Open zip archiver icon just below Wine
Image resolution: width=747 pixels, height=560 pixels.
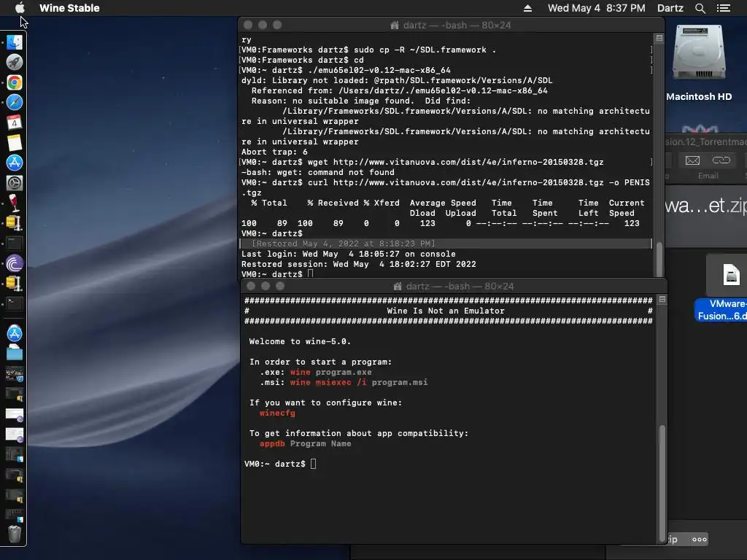[x=15, y=223]
